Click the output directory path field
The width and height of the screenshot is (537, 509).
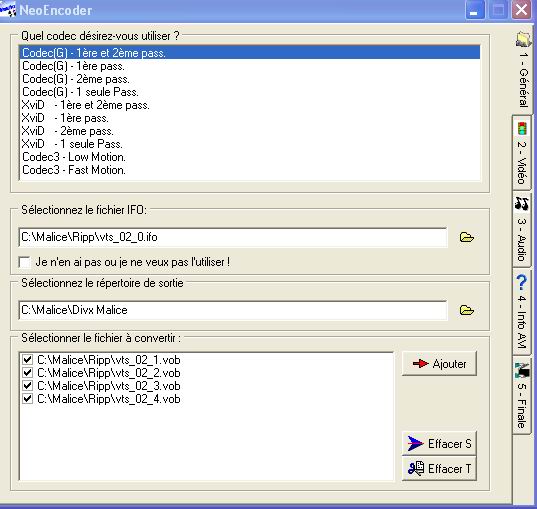[x=233, y=310]
